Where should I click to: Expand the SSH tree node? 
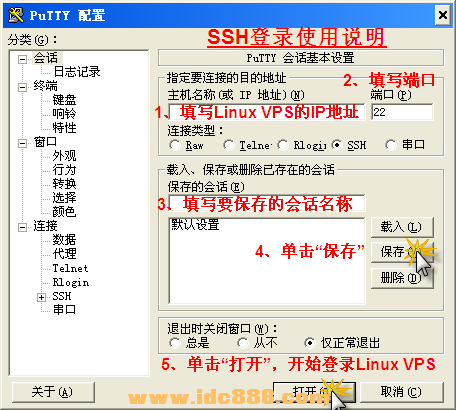point(41,297)
